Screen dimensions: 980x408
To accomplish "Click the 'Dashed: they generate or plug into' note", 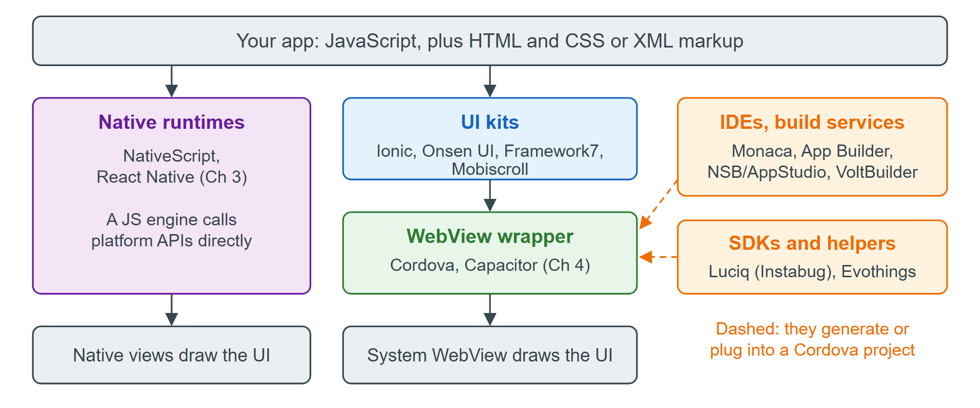I will pyautogui.click(x=812, y=339).
